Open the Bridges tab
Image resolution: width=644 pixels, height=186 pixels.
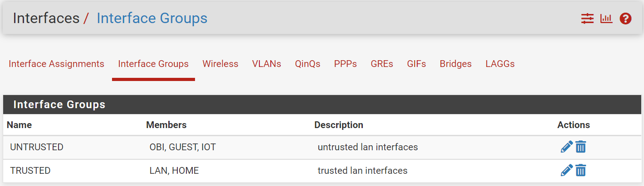[456, 64]
